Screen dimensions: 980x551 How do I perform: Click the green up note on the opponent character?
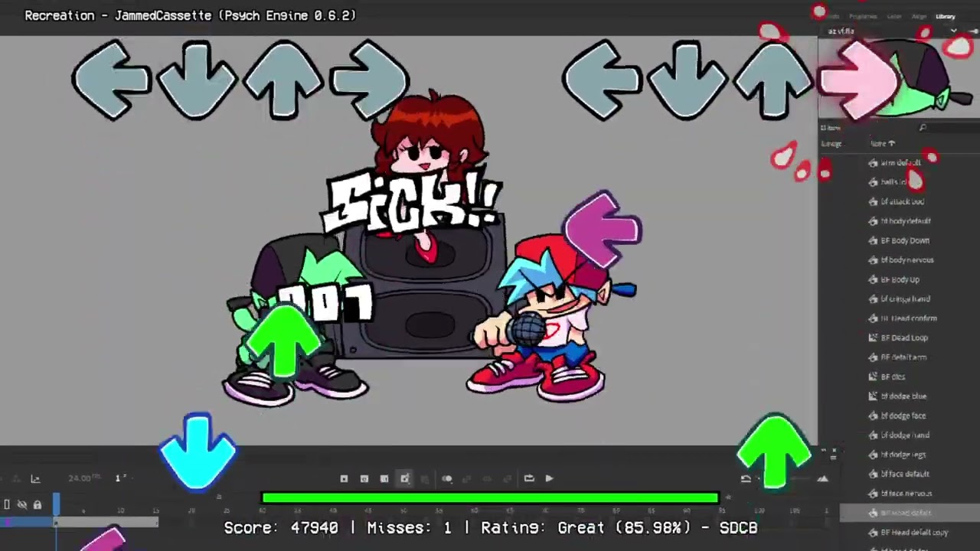284,341
